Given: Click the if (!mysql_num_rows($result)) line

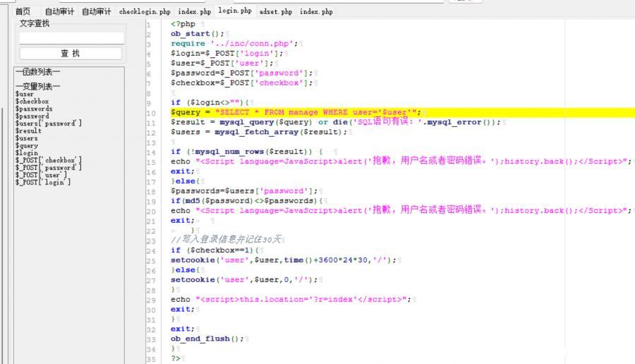Looking at the screenshot, I should [247, 152].
